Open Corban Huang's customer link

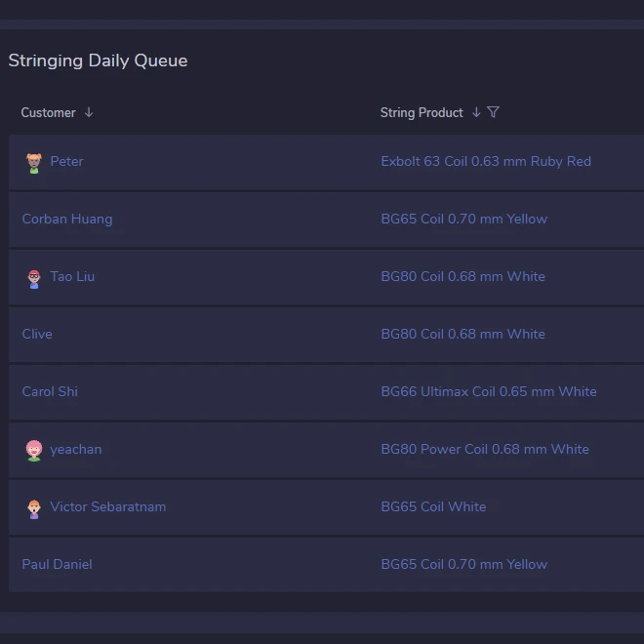coord(67,219)
